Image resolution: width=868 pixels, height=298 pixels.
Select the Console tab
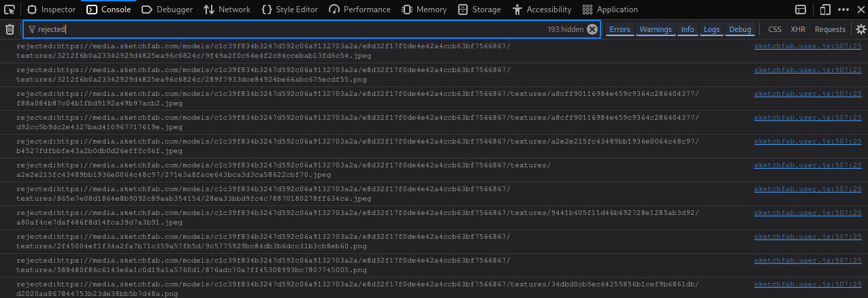[x=109, y=10]
